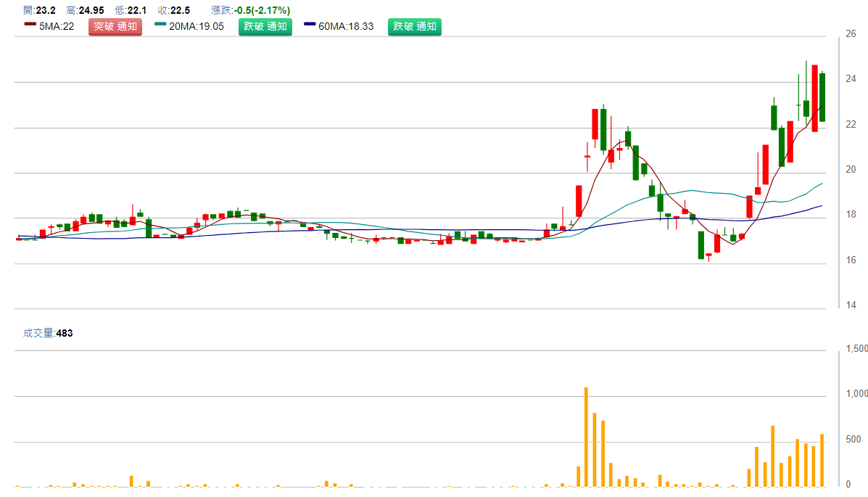868x497 pixels.
Task: Select the 60MA:18.33 legend label
Action: click(347, 27)
